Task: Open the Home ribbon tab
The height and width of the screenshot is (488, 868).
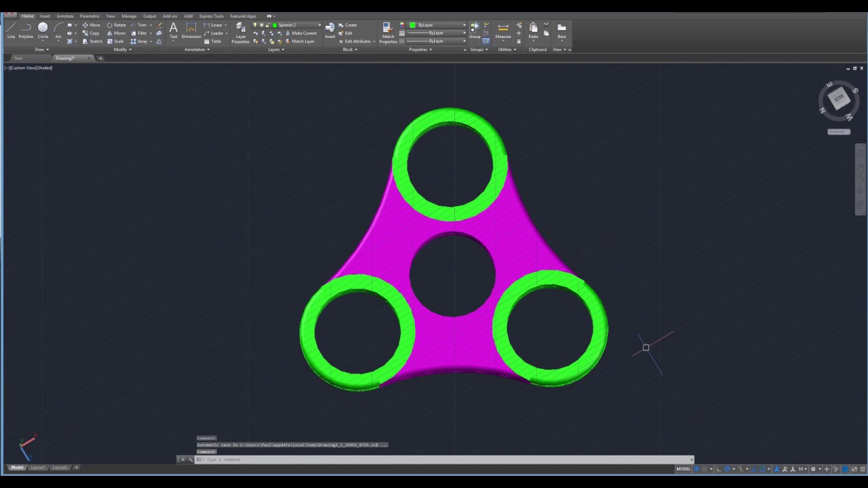Action: (x=28, y=16)
